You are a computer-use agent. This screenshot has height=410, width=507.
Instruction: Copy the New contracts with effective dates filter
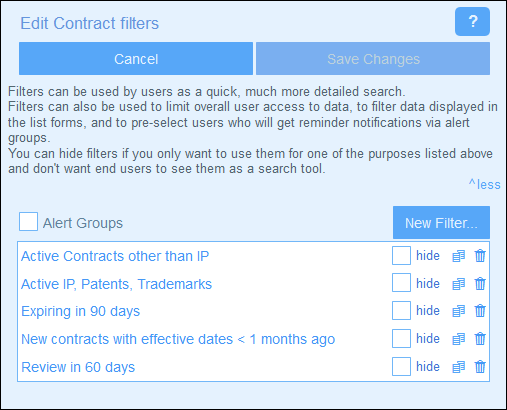tap(458, 339)
